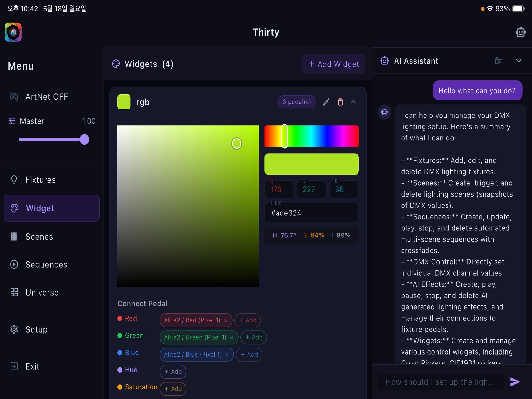
Task: Click the battery icon in status bar
Action: click(519, 9)
